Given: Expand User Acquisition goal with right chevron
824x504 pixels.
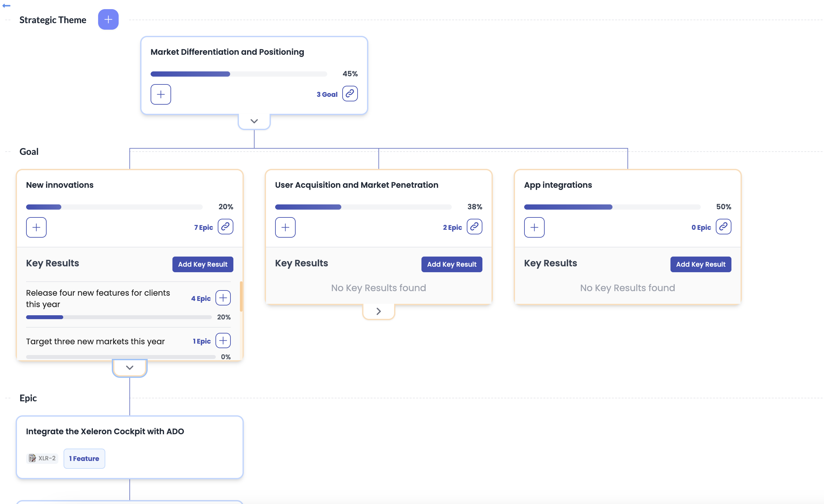Looking at the screenshot, I should click(x=378, y=311).
